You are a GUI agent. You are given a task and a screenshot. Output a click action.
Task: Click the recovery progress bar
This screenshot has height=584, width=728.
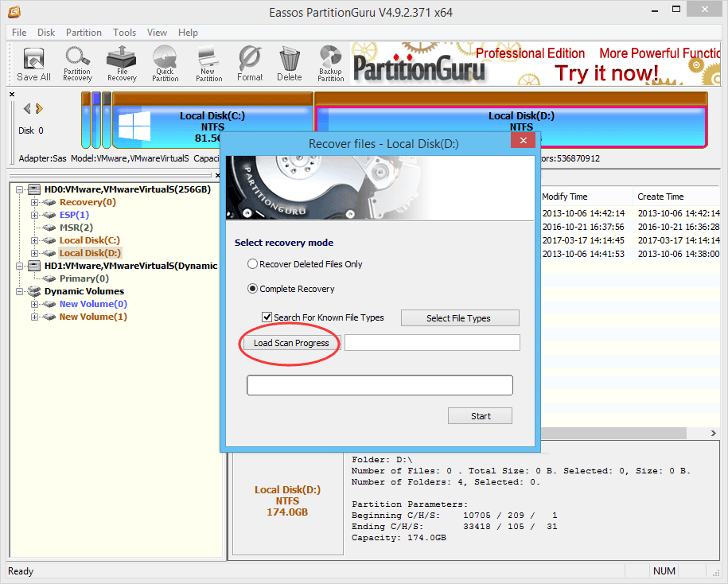click(380, 385)
